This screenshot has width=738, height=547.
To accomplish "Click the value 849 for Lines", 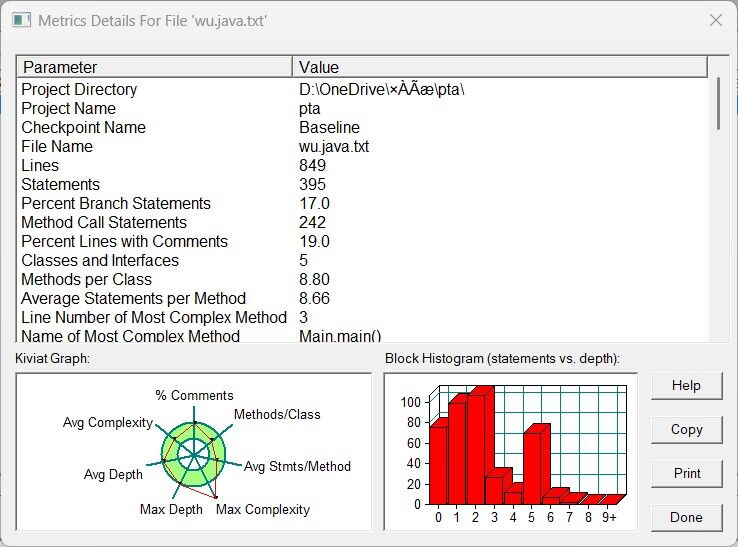I will (313, 165).
